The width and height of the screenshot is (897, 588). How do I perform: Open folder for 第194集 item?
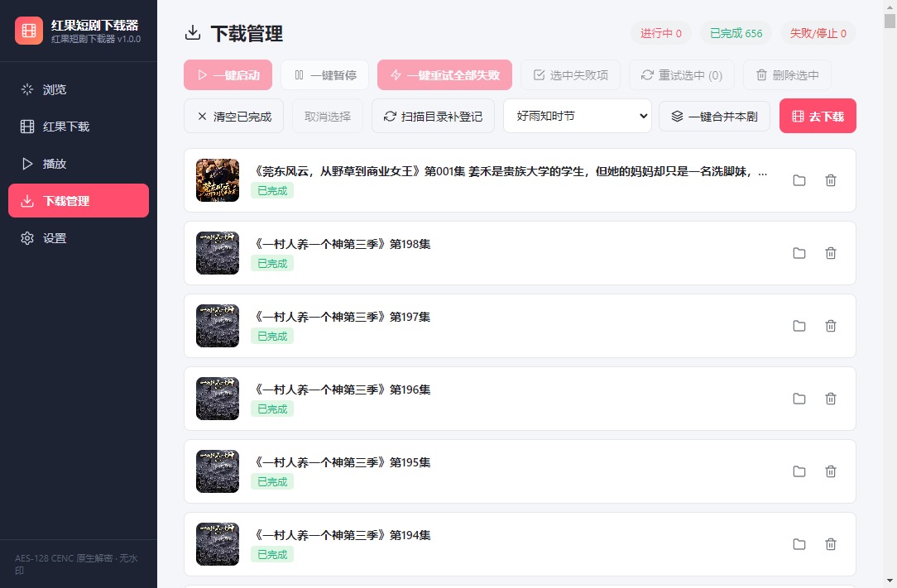tap(799, 544)
